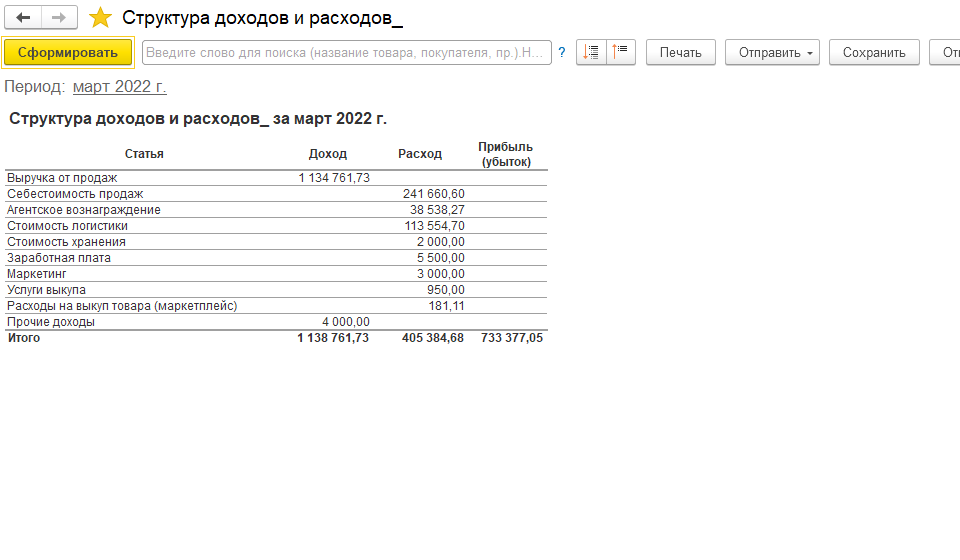Select the Себестоимость продаж row
Viewport: 960px width, 560px height.
click(75, 194)
